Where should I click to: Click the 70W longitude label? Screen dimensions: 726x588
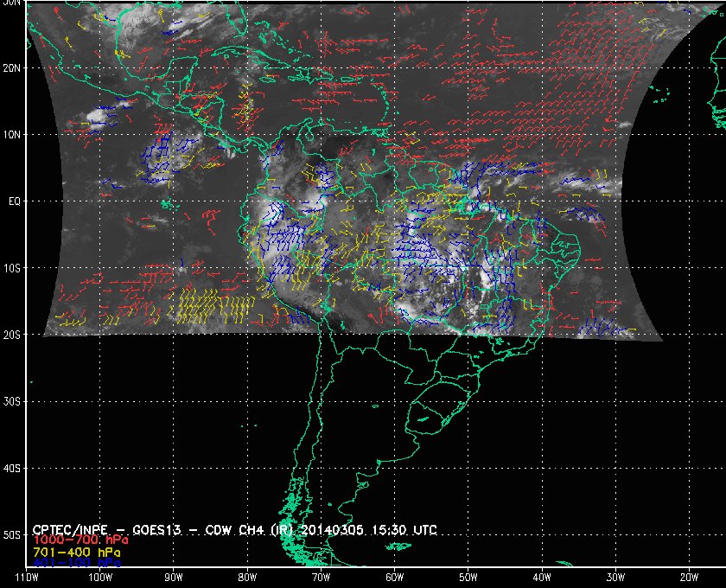321,578
